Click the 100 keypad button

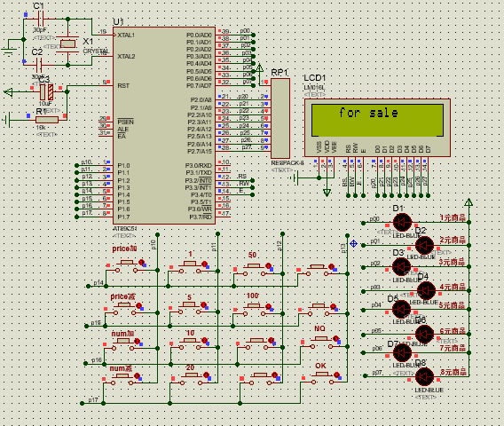(254, 309)
